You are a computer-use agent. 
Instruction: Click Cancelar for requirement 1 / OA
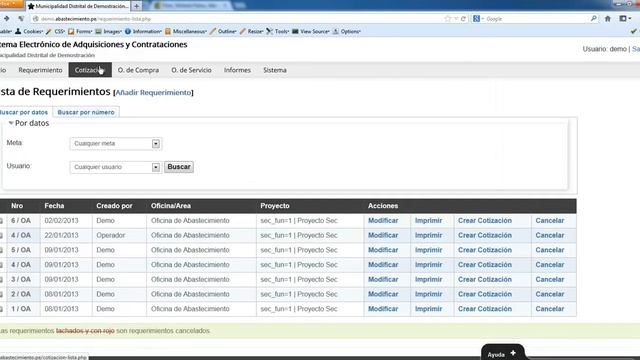click(550, 309)
